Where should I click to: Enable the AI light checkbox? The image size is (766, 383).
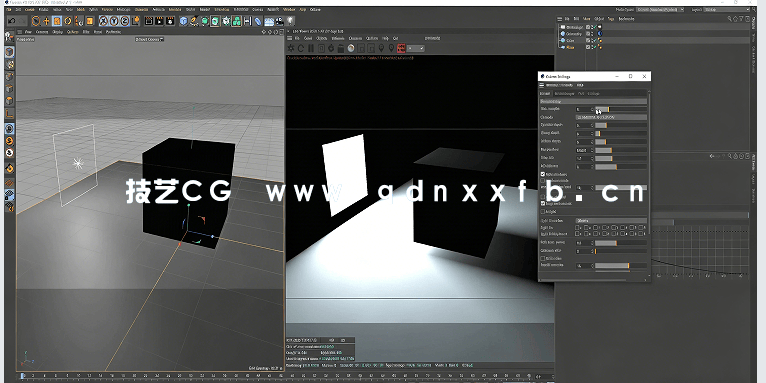[543, 212]
